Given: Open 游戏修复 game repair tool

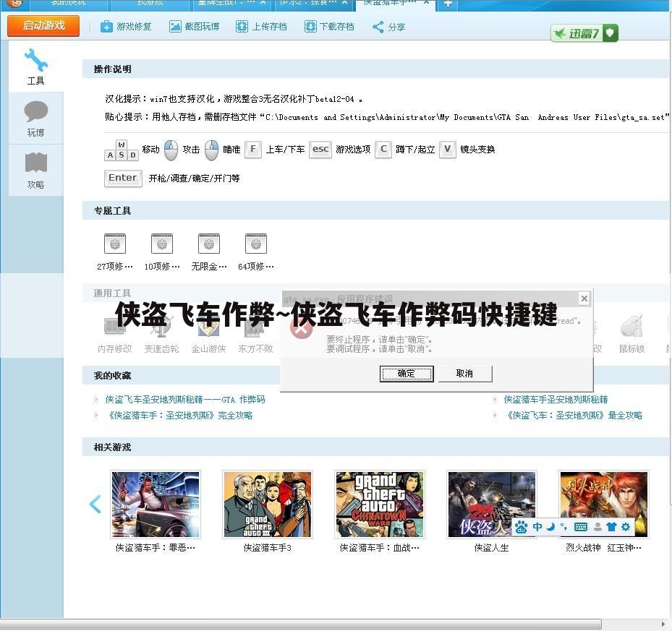Looking at the screenshot, I should pyautogui.click(x=126, y=27).
